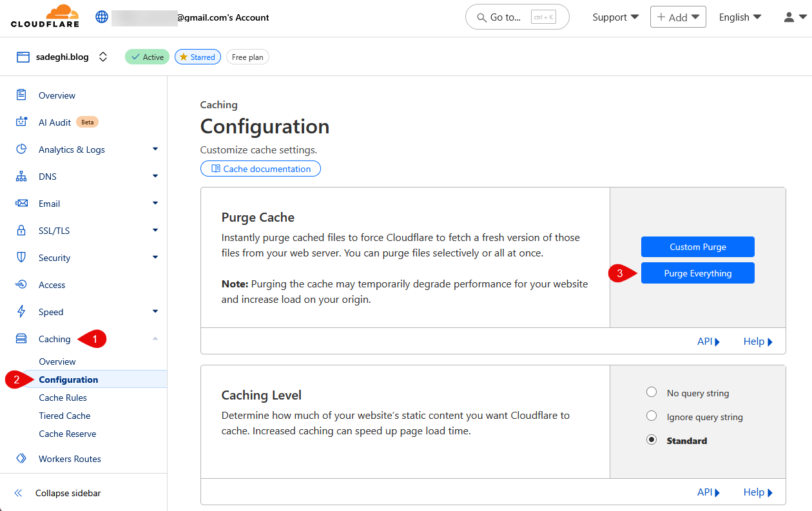The image size is (812, 511).
Task: Click the Overview clipboard icon in sidebar
Action: pos(21,95)
